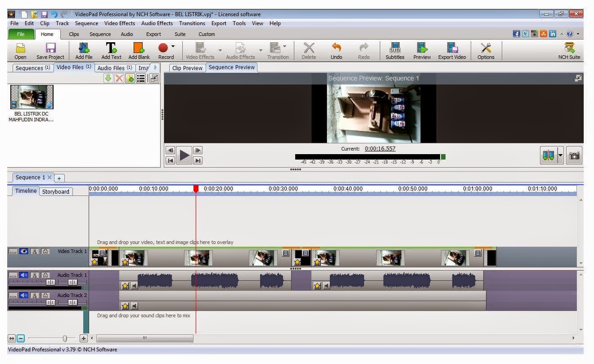The height and width of the screenshot is (364, 594).
Task: Open the split button dropdown arrow in preview
Action: point(560,156)
